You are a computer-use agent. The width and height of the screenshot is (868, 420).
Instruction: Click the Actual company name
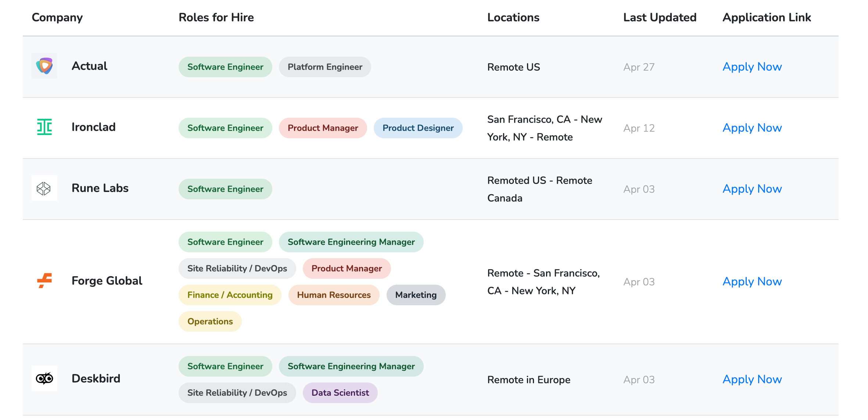(x=89, y=66)
